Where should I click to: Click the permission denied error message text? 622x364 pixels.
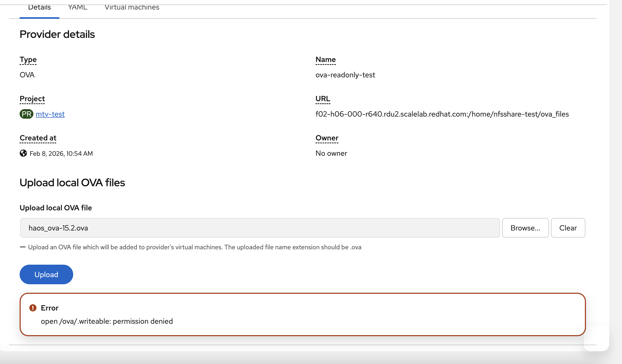point(107,321)
